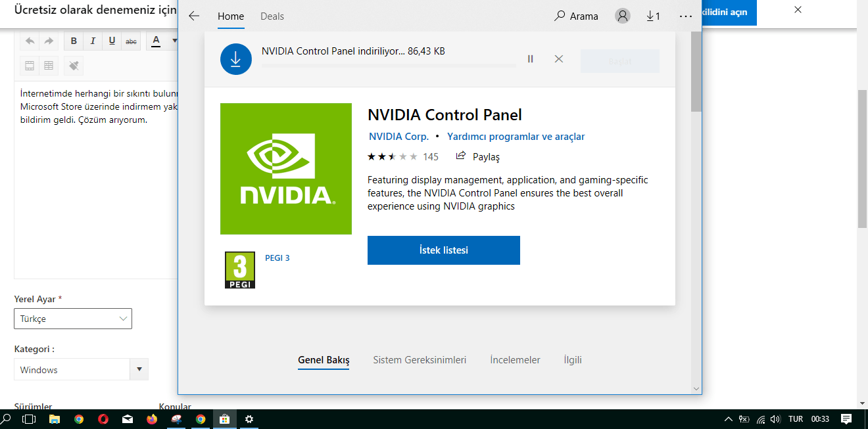Screen dimensions: 868x429
Task: Open Microsoft Store taskbar icon
Action: [224, 419]
